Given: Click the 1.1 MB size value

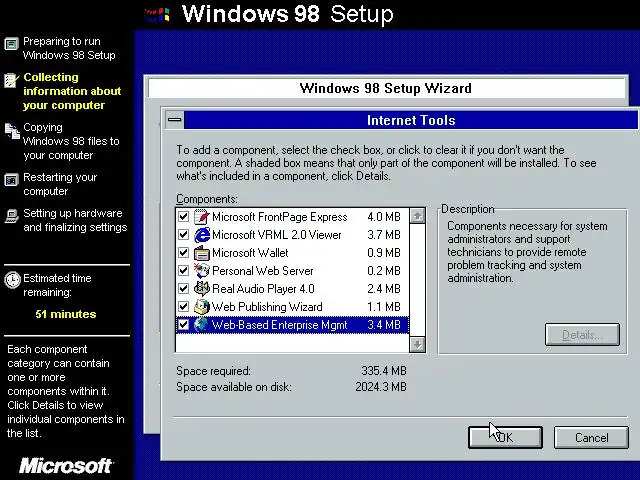Looking at the screenshot, I should (384, 307).
